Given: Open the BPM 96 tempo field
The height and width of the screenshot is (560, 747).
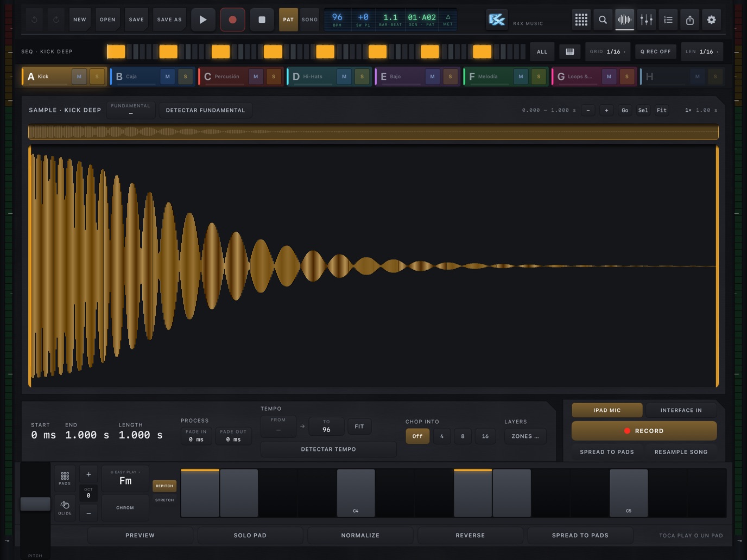Looking at the screenshot, I should point(337,20).
